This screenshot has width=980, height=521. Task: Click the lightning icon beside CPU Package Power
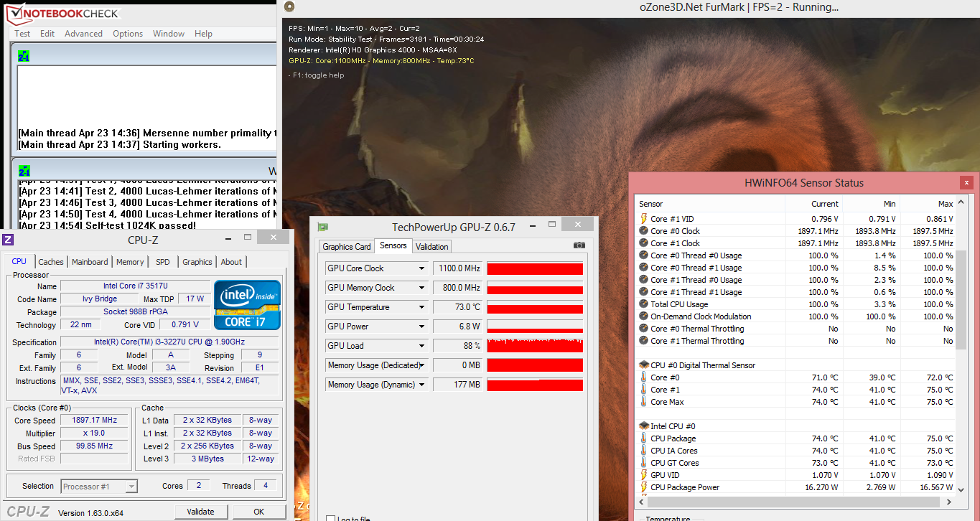[x=643, y=487]
